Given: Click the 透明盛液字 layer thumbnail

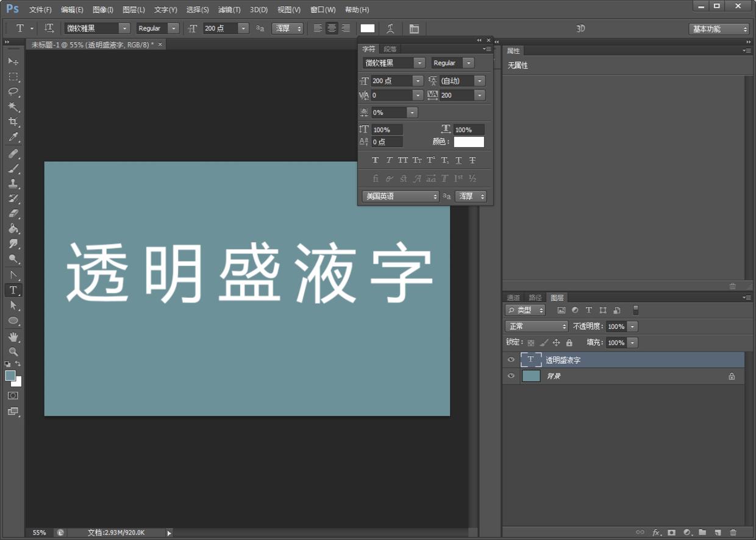Looking at the screenshot, I should (x=531, y=359).
